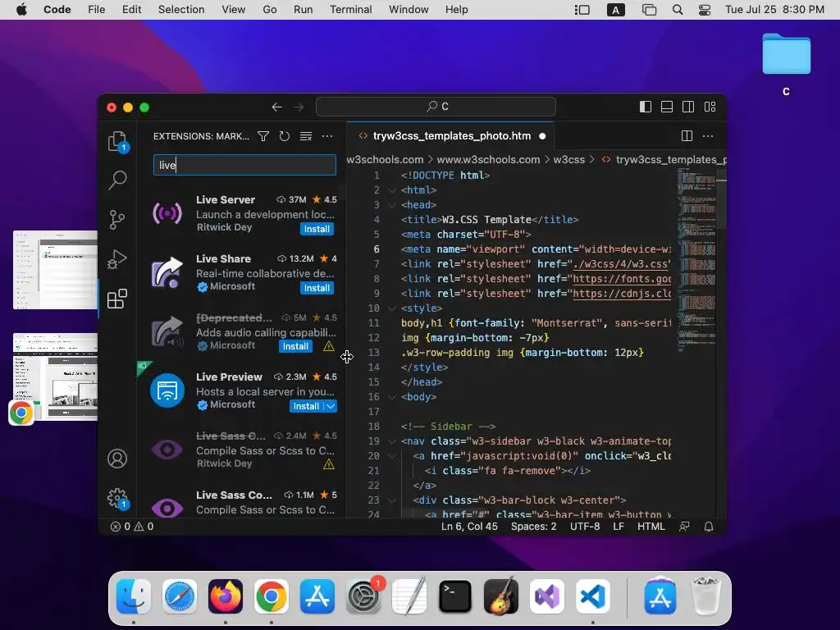Open the Go menu
The height and width of the screenshot is (630, 840).
tap(269, 10)
